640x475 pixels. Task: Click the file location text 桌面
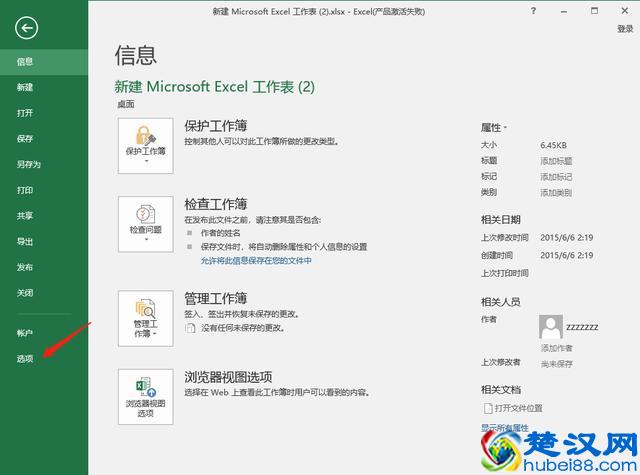pos(126,104)
